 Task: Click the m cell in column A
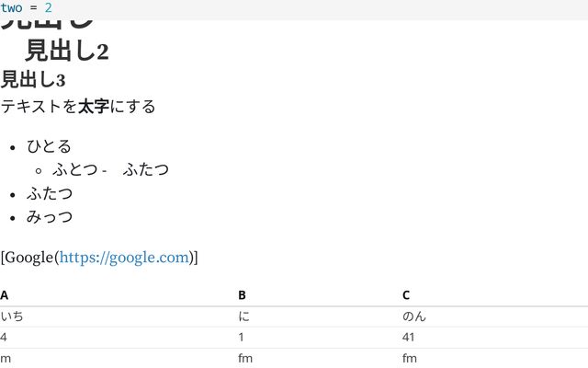click(x=6, y=359)
